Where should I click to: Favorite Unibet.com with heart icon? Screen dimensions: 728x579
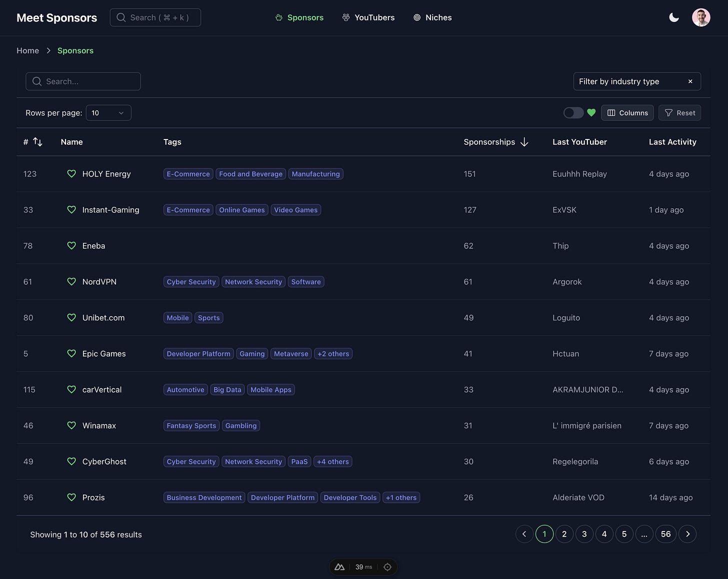click(71, 317)
